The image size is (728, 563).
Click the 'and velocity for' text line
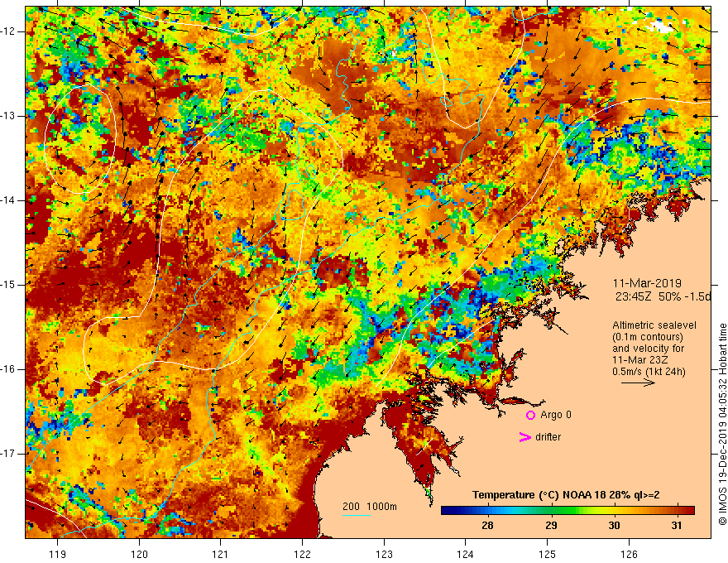pyautogui.click(x=648, y=349)
